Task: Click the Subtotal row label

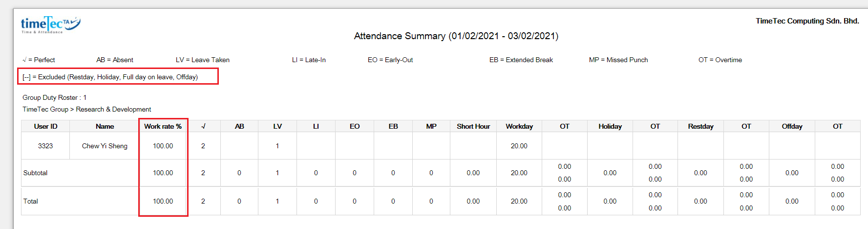Action: pyautogui.click(x=35, y=173)
